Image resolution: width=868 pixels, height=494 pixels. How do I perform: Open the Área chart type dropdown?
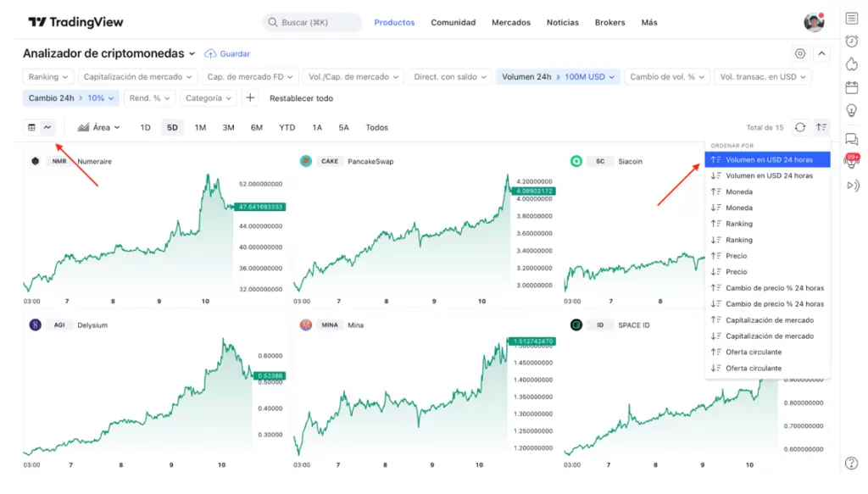click(99, 127)
